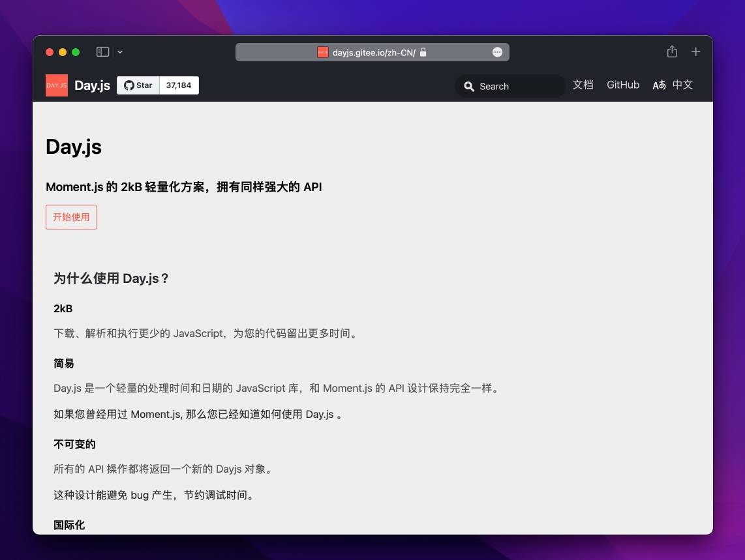
Task: Click the search magnifier icon
Action: [x=469, y=86]
